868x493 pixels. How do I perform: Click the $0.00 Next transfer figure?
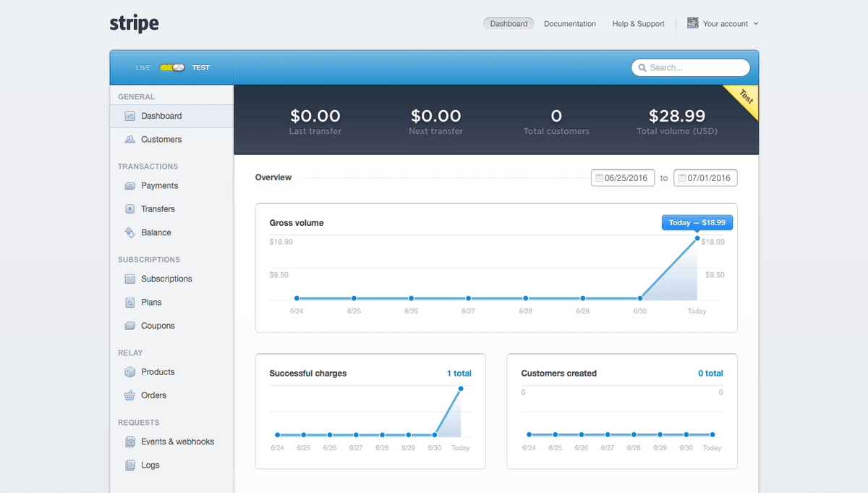(435, 116)
